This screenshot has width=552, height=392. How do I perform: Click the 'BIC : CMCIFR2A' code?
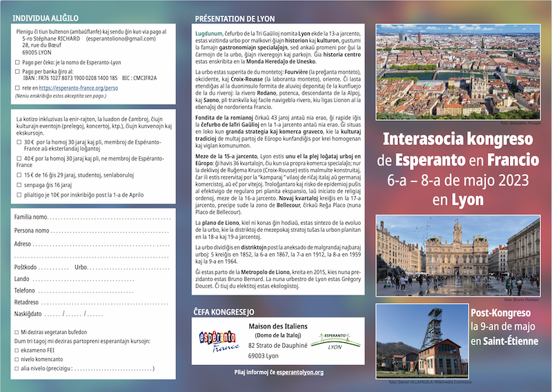[x=139, y=78]
